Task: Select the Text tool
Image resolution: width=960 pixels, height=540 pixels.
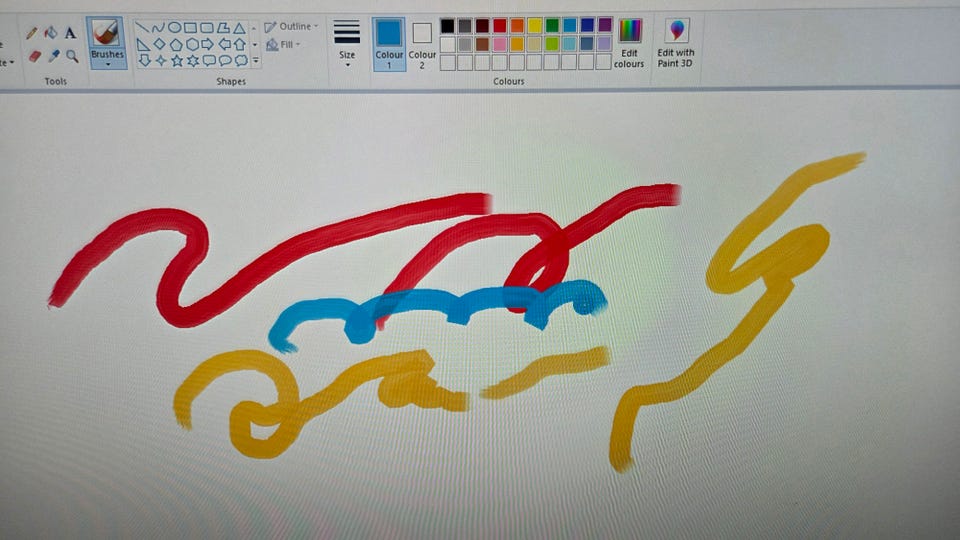Action: click(x=70, y=32)
